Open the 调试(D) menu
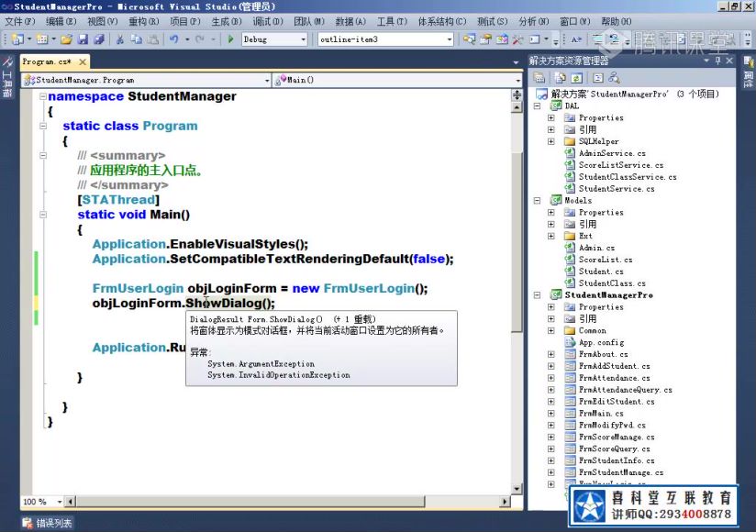756x532 pixels. pyautogui.click(x=268, y=21)
